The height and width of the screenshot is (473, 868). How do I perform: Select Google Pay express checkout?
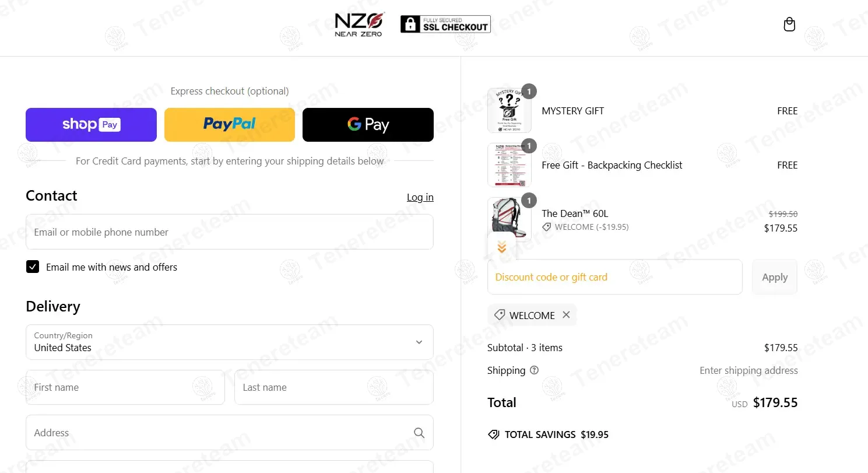(368, 125)
